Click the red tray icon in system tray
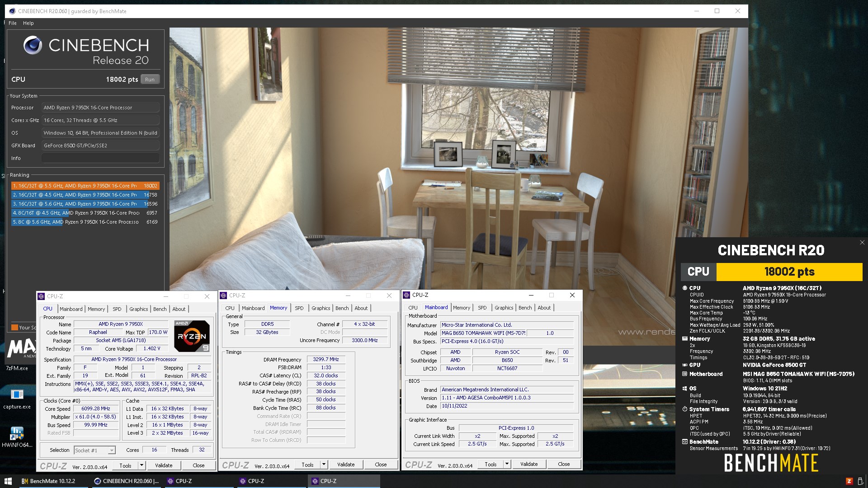This screenshot has width=868, height=488. [849, 481]
